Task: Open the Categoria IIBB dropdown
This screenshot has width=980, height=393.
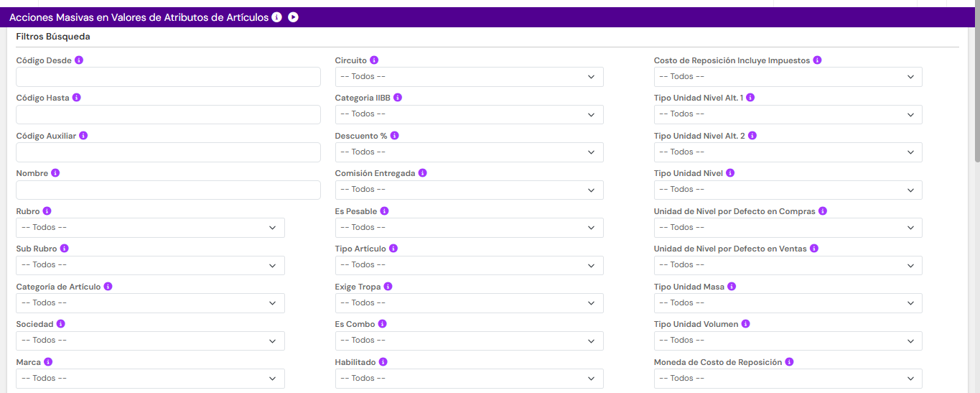Action: [469, 114]
